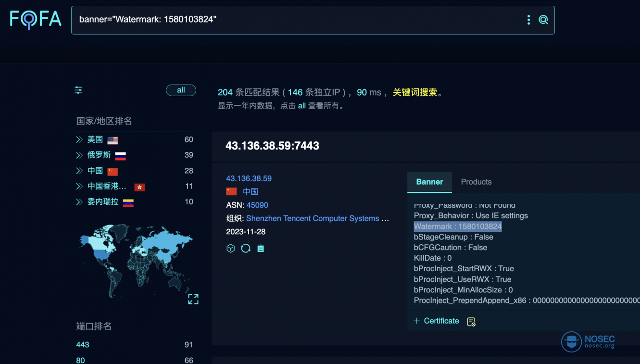Expand the 美国 country entry
640x364 pixels.
point(79,140)
